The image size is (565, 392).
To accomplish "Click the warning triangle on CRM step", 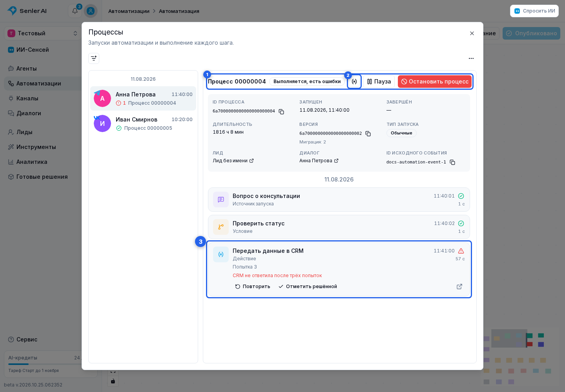I will [461, 251].
